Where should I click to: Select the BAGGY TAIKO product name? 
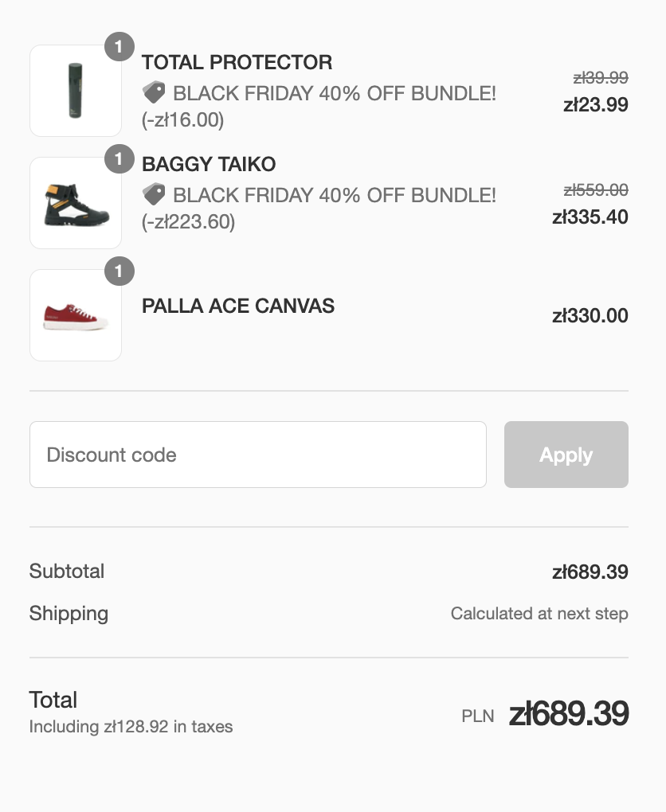coord(209,165)
